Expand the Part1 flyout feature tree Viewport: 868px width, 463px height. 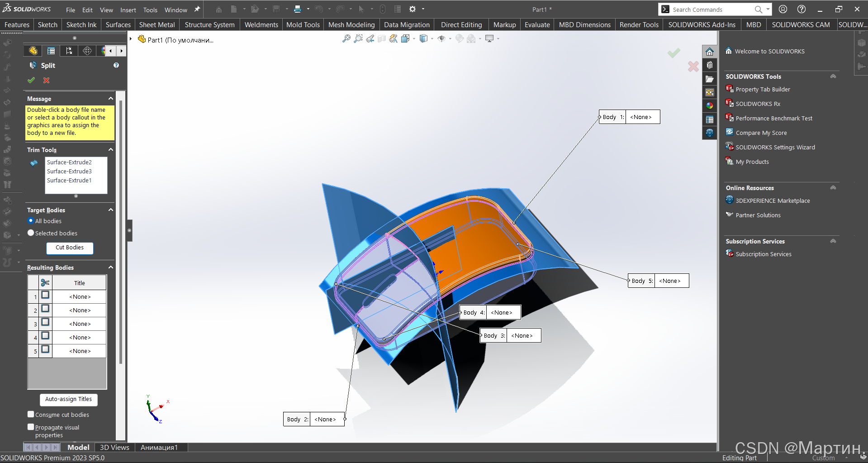click(x=131, y=39)
